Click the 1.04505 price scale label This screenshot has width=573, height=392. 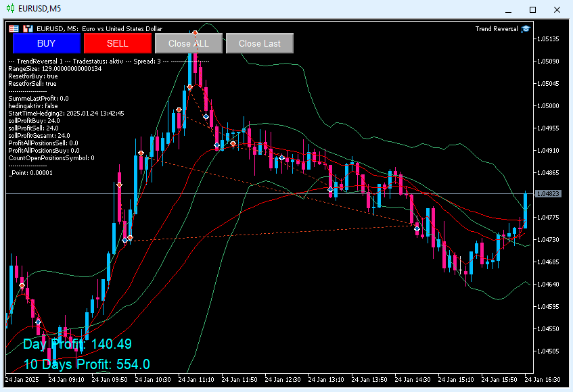coord(548,351)
